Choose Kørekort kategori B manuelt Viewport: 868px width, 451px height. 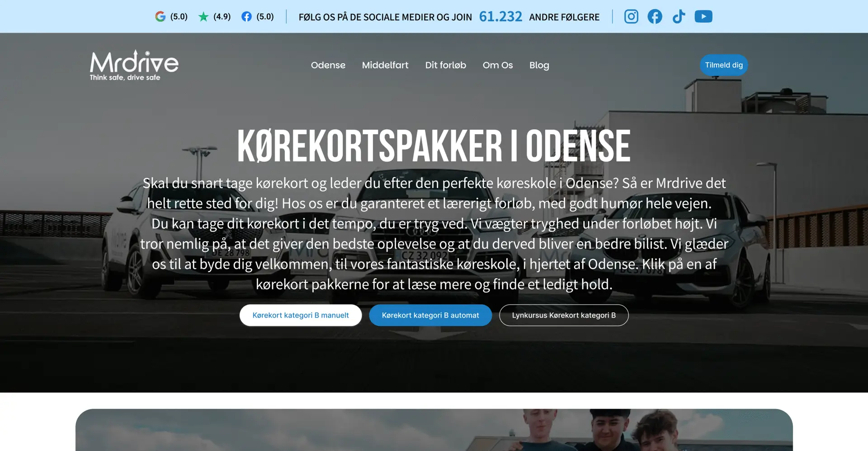click(x=300, y=315)
